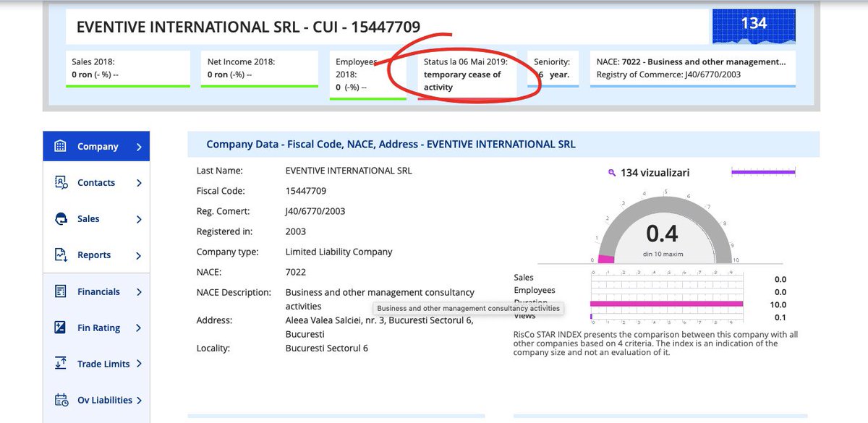
Task: Click the Fin Rating icon in sidebar
Action: (61, 328)
